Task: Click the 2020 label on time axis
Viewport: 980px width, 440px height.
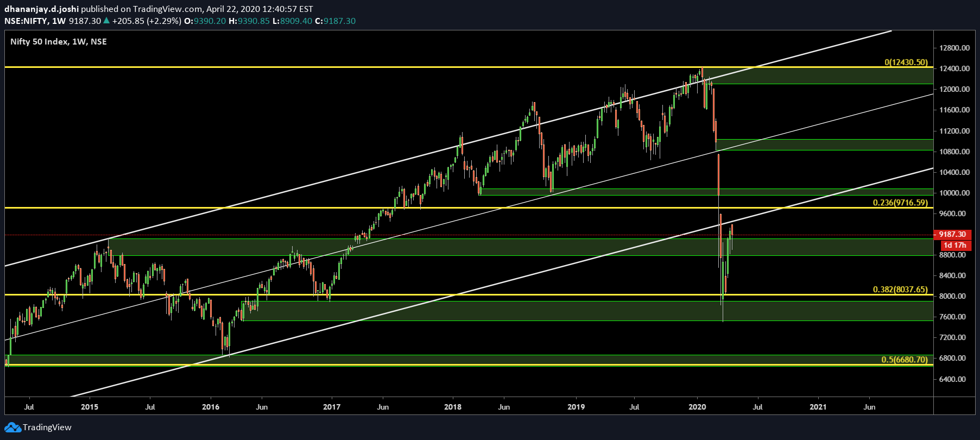Action: (697, 407)
